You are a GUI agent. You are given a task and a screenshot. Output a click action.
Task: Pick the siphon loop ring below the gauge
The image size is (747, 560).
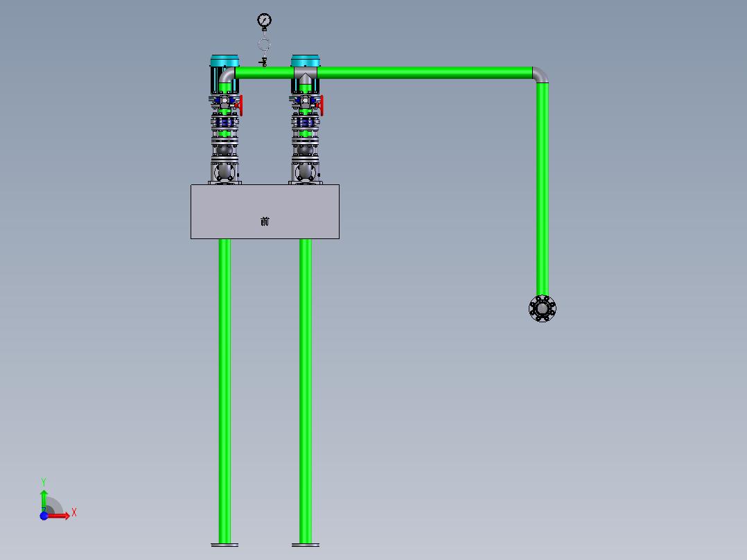pos(265,45)
